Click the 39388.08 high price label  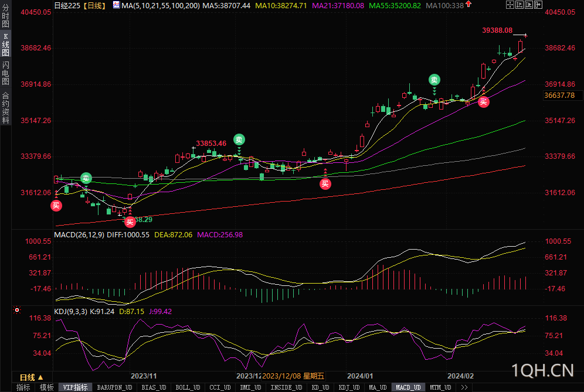497,30
